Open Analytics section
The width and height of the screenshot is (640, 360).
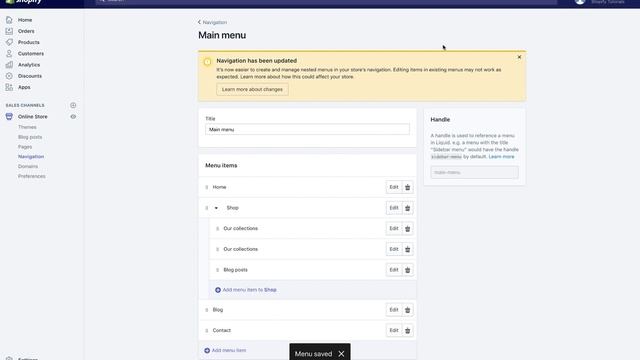click(x=29, y=64)
